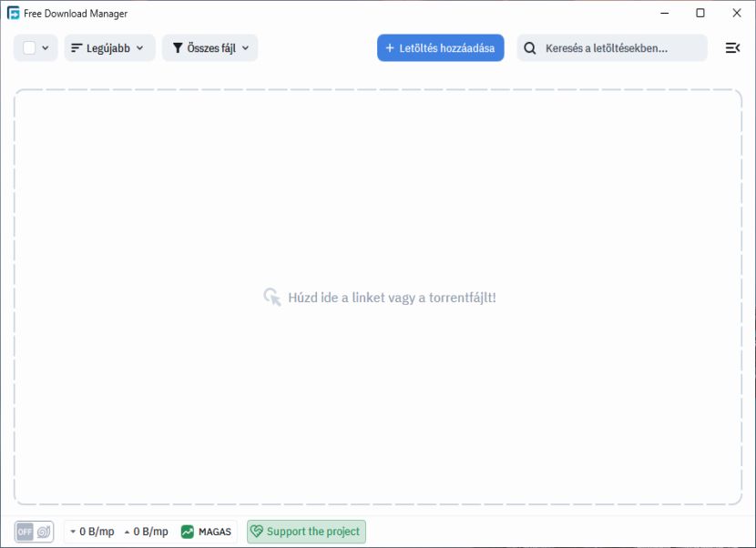Open the upload speed 0 B/mp limit
Image resolution: width=756 pixels, height=548 pixels.
point(146,532)
